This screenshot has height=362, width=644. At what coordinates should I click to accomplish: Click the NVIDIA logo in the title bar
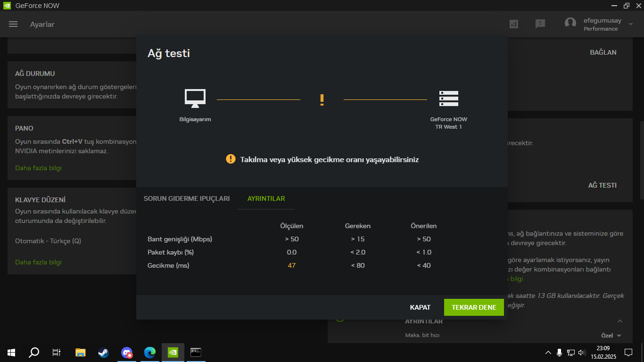7,6
